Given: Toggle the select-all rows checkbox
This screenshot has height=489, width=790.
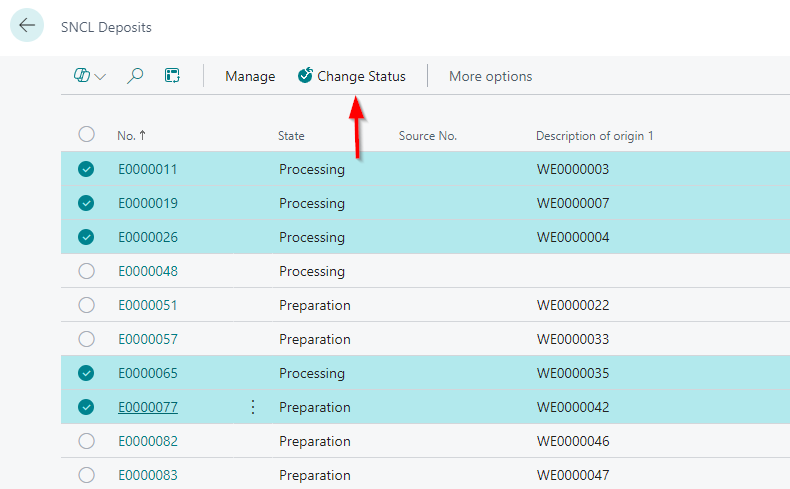Looking at the screenshot, I should point(86,135).
